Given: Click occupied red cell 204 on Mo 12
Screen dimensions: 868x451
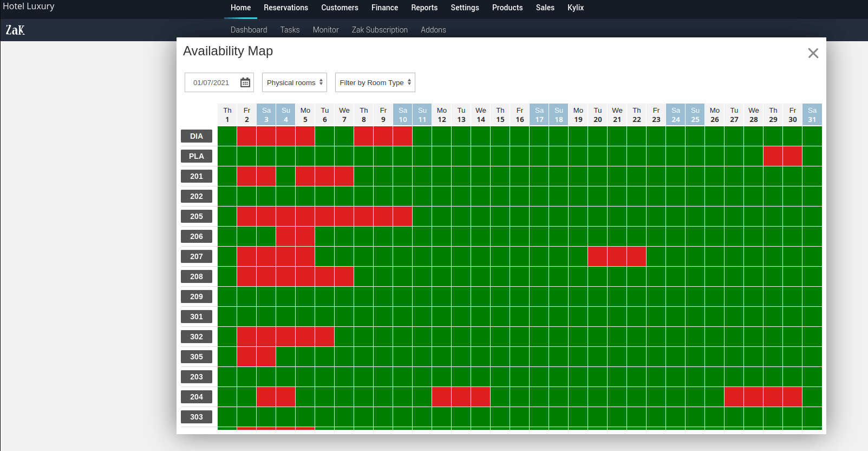Looking at the screenshot, I should [442, 397].
